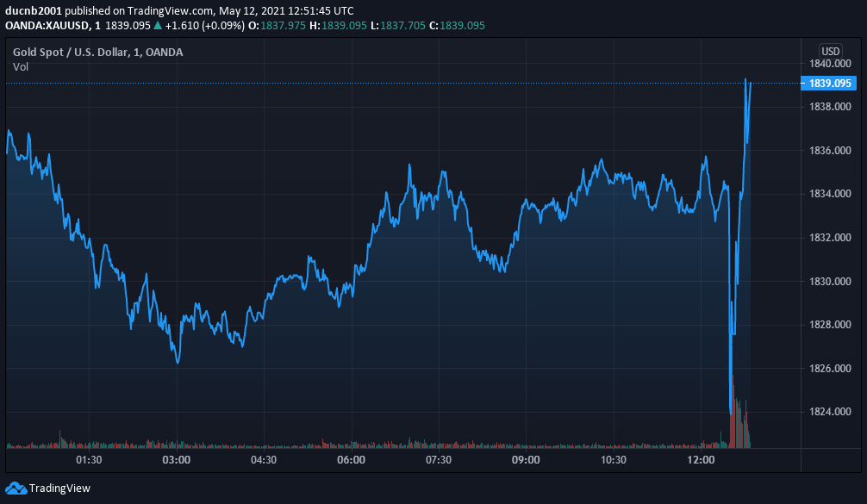Image resolution: width=867 pixels, height=504 pixels.
Task: Click the 1834.000 price axis label
Action: (x=830, y=194)
